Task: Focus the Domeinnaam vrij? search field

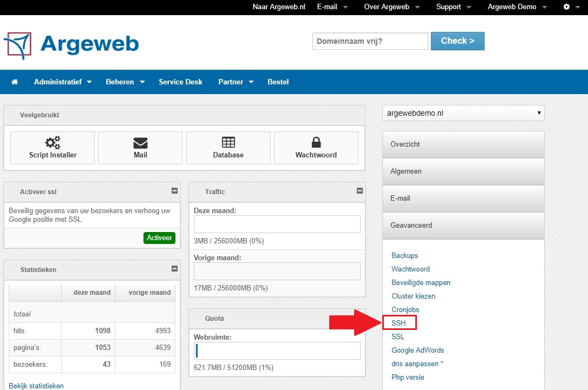Action: 370,41
